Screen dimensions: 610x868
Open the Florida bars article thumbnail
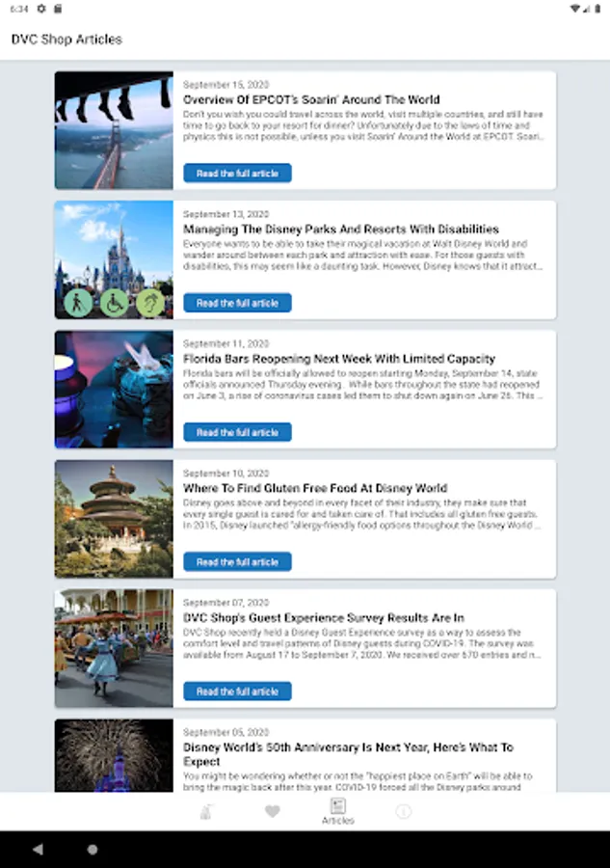114,390
